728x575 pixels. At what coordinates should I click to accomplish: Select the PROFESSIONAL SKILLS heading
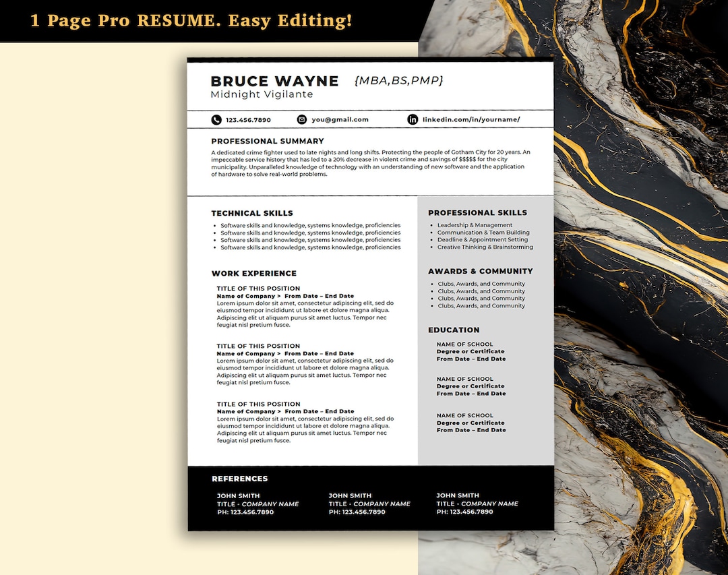point(478,213)
